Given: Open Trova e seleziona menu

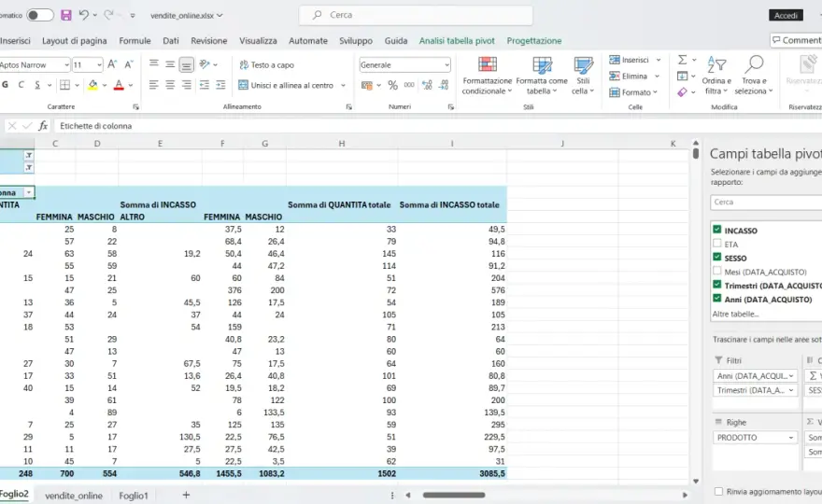Looking at the screenshot, I should [x=754, y=77].
